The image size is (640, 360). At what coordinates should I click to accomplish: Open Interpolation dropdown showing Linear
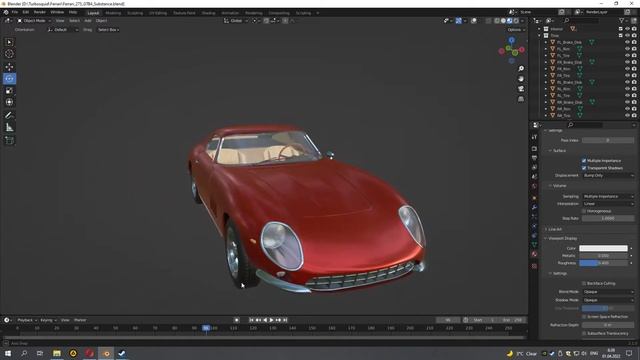tap(608, 204)
